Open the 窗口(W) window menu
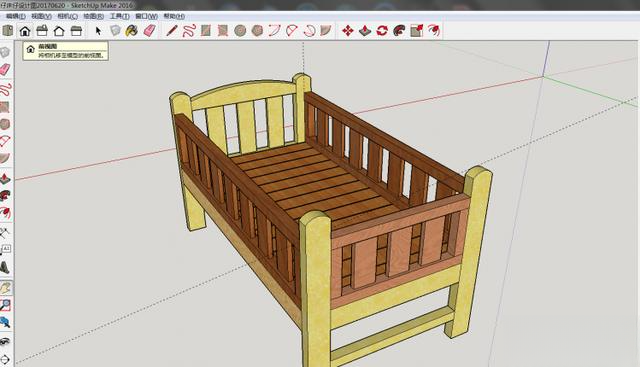 (147, 16)
